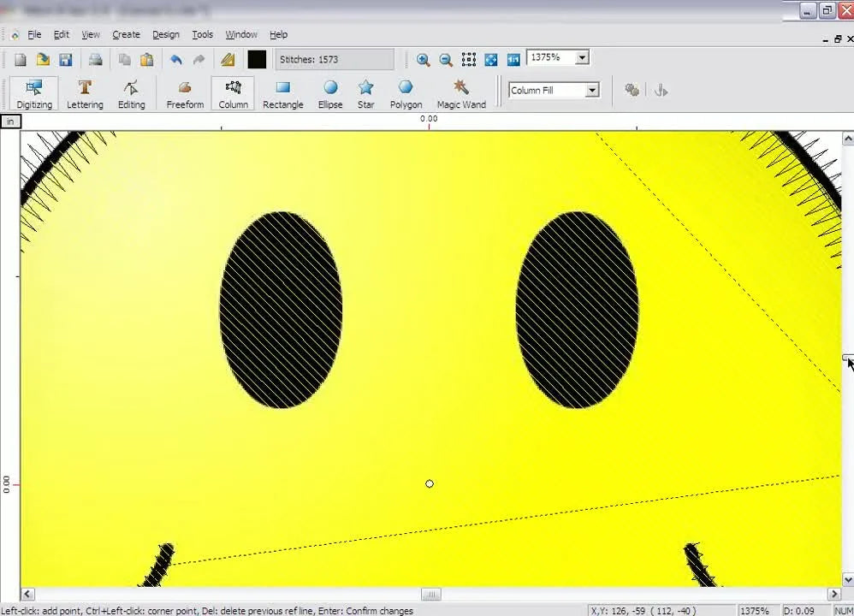Click the Zoom Out magnifier icon

click(x=445, y=59)
